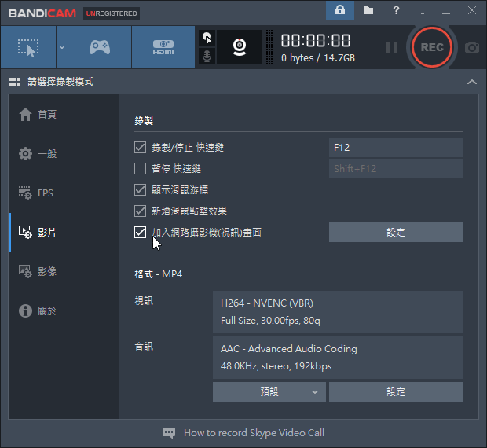Open the 預設 presets dropdown
The image size is (487, 448).
coord(269,391)
